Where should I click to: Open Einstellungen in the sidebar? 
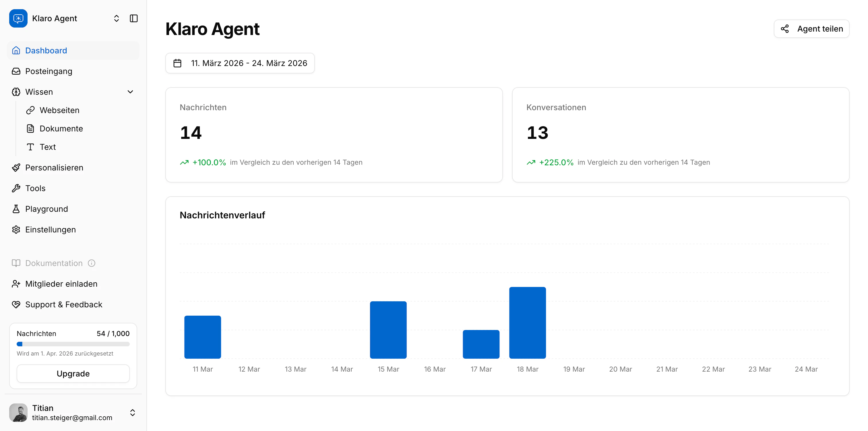pos(50,230)
